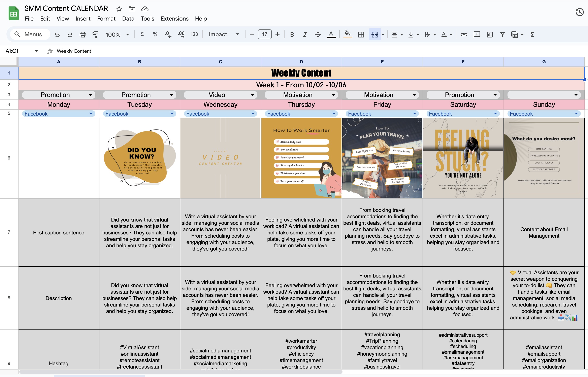Click the create filter funnel icon
The width and height of the screenshot is (588, 377).
pos(502,34)
